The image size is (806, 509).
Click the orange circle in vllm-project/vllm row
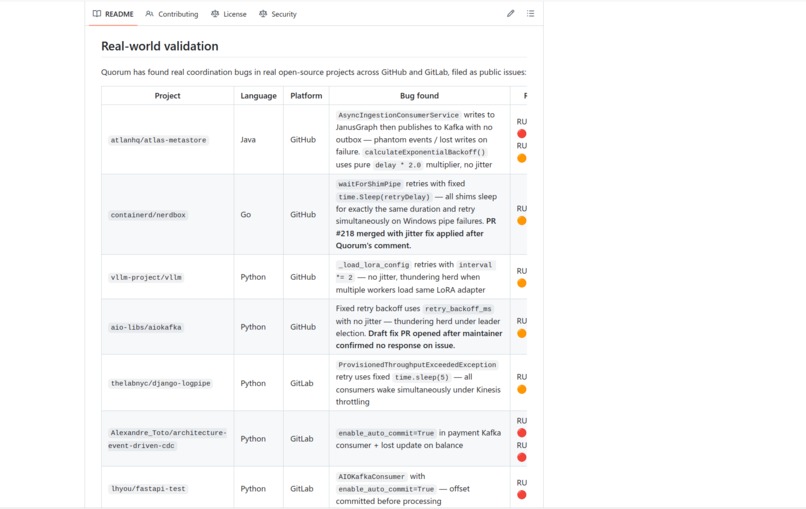(x=522, y=283)
